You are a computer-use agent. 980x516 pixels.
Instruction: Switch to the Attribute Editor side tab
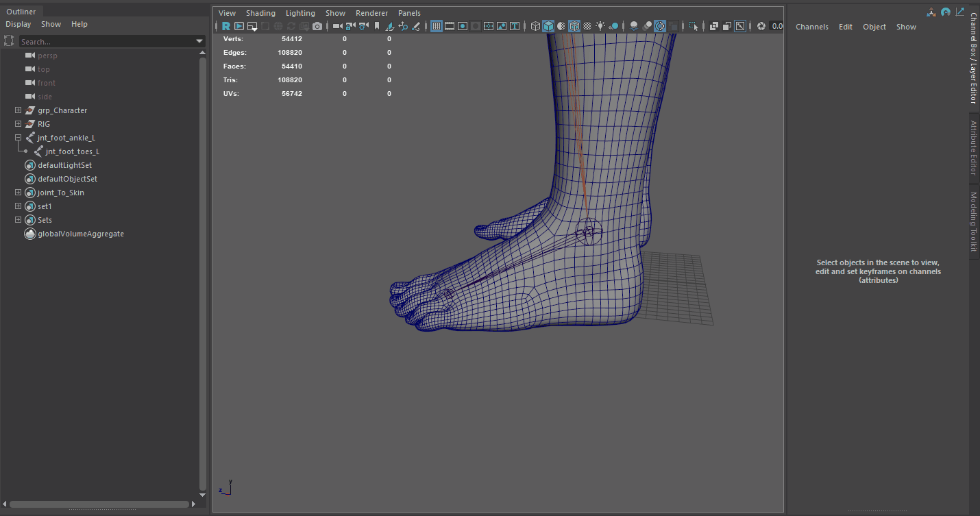pos(973,147)
